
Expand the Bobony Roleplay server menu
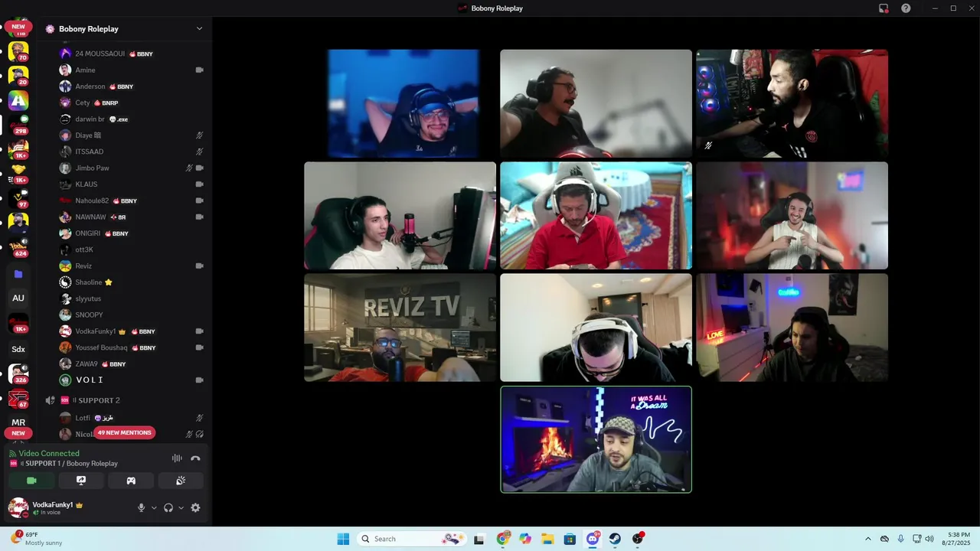(x=199, y=29)
